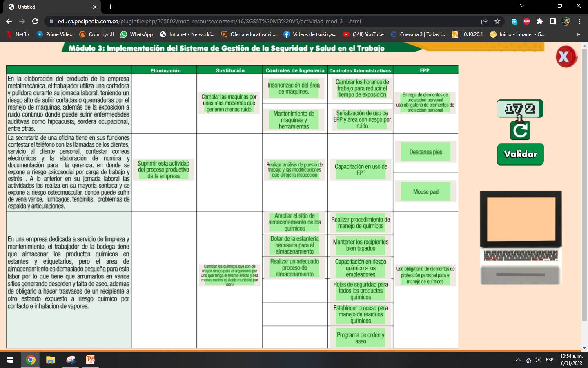Click the 'Mantener los recipientes bien tapados' card

click(361, 245)
